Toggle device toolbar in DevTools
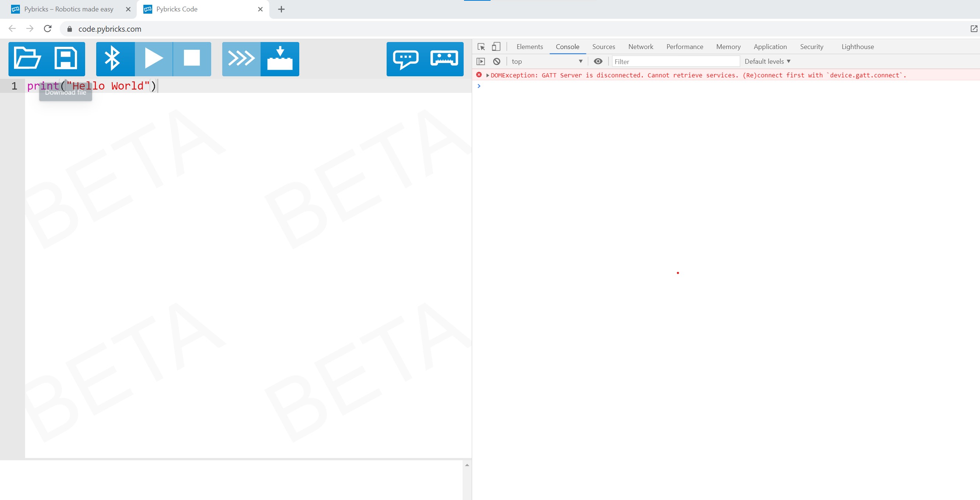The image size is (980, 500). click(496, 47)
